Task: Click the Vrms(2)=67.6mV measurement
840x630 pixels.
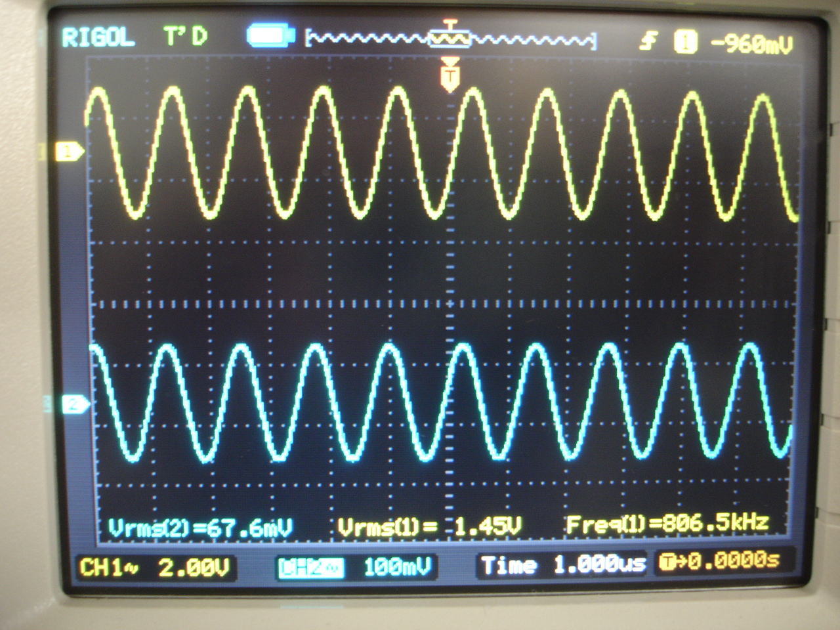Action: pyautogui.click(x=200, y=528)
